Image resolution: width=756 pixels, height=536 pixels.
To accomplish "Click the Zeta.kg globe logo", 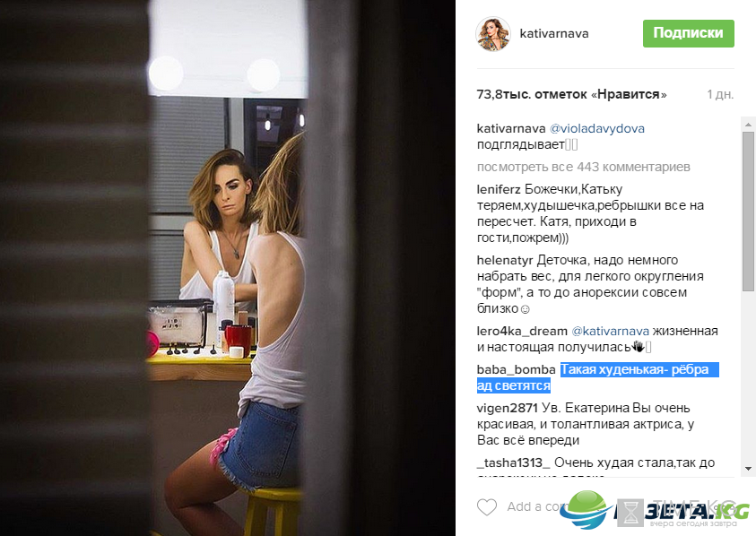I will 587,509.
